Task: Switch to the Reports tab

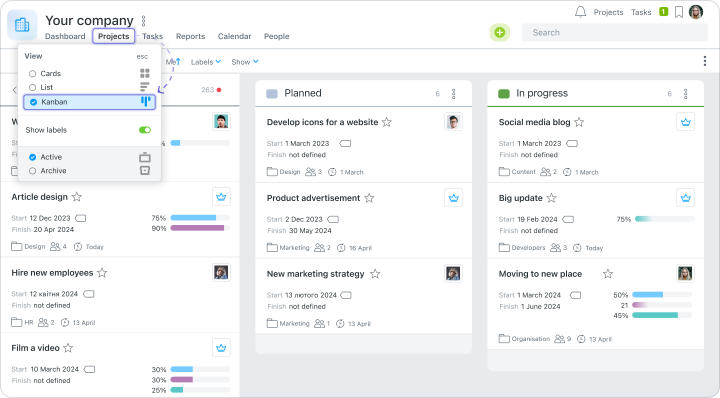Action: tap(191, 36)
